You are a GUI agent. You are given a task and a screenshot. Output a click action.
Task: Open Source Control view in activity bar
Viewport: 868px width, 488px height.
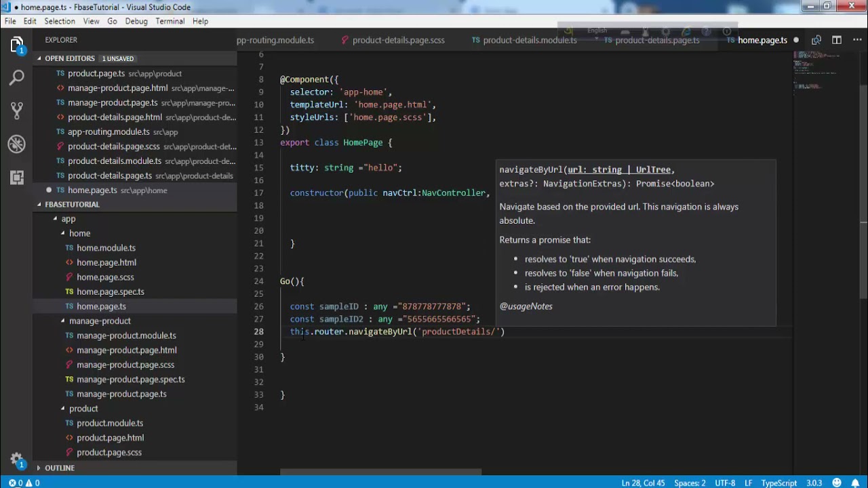click(17, 110)
